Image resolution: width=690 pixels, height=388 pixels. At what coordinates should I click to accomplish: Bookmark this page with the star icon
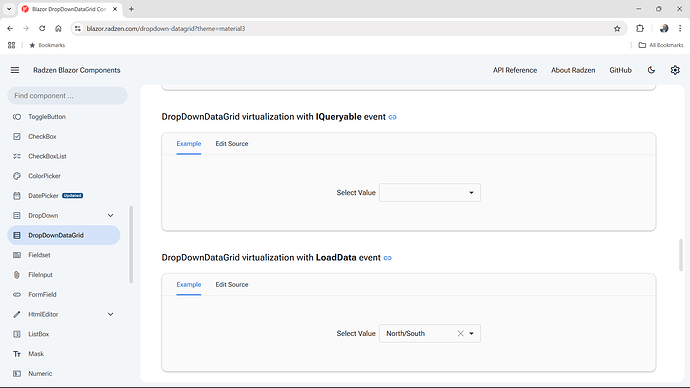(617, 29)
